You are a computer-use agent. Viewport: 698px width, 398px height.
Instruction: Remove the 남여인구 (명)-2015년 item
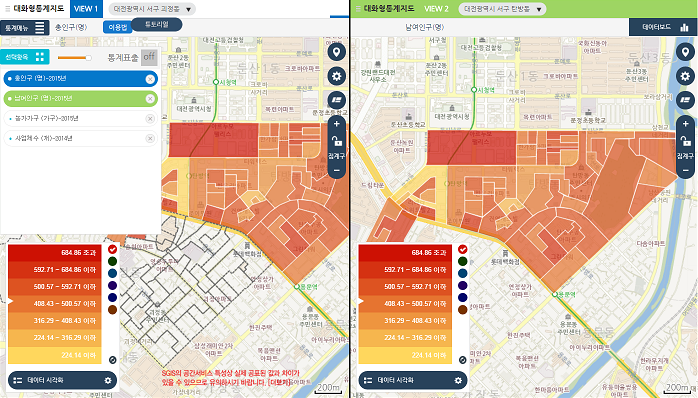[150, 99]
